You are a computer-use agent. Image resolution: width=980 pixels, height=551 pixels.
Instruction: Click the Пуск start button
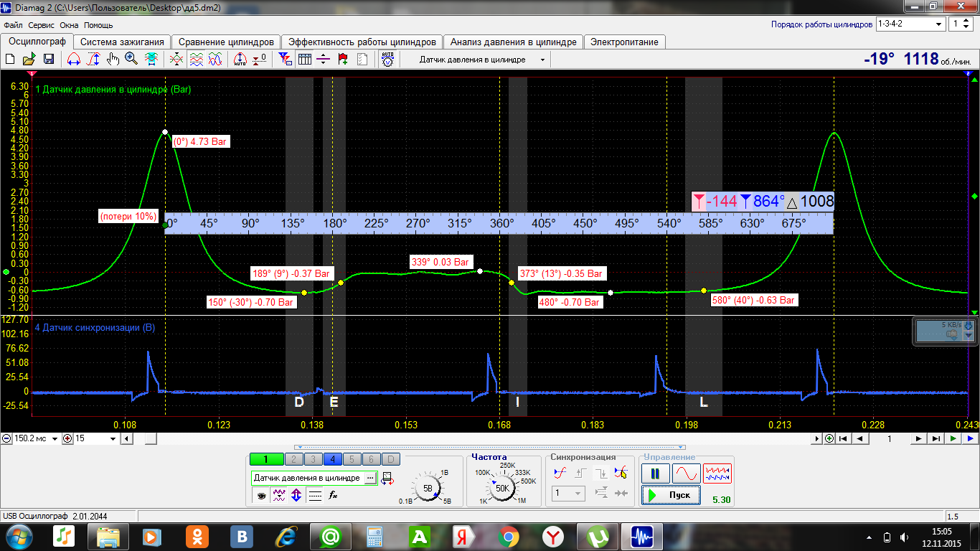pos(671,495)
